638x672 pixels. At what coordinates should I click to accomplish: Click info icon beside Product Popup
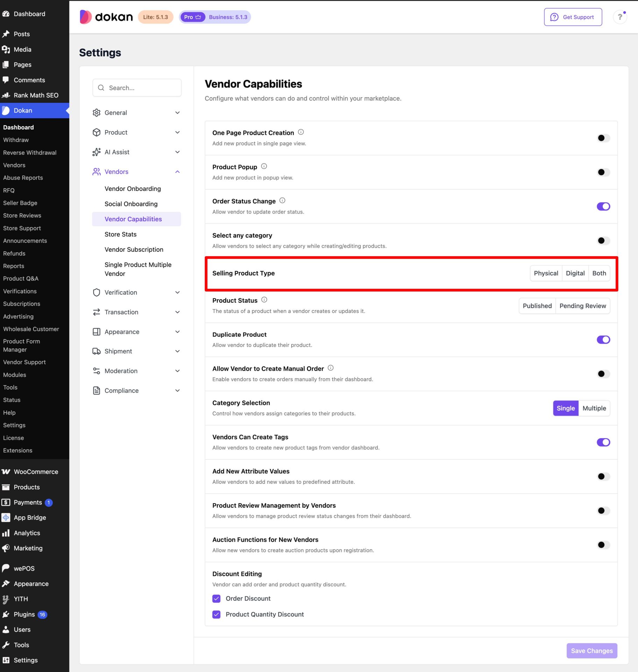pos(264,166)
